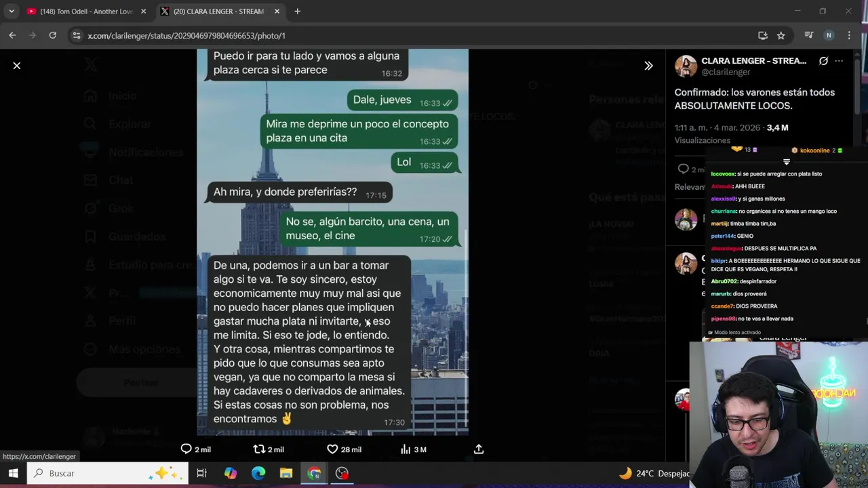This screenshot has height=488, width=868.
Task: Open File Explorer from taskbar
Action: (286, 473)
